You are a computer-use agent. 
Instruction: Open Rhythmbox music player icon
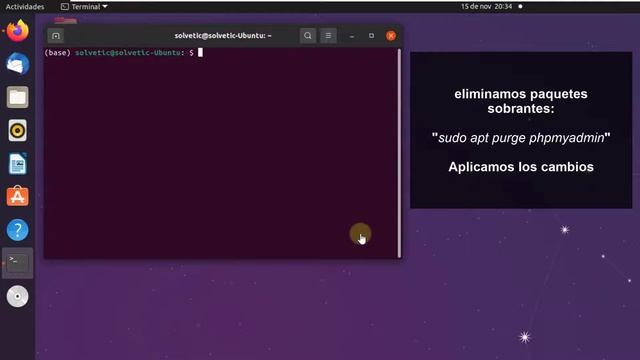(x=18, y=131)
